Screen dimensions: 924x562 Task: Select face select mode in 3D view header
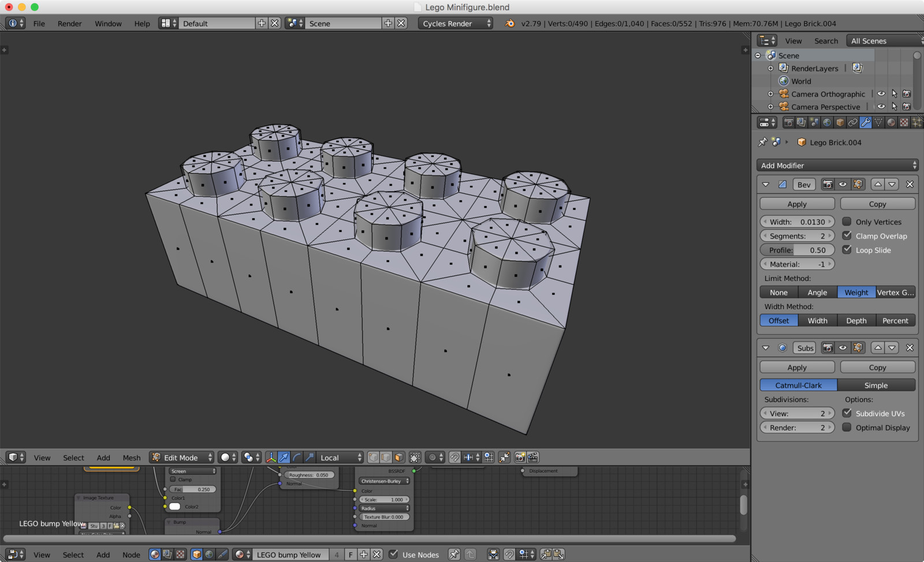[398, 458]
